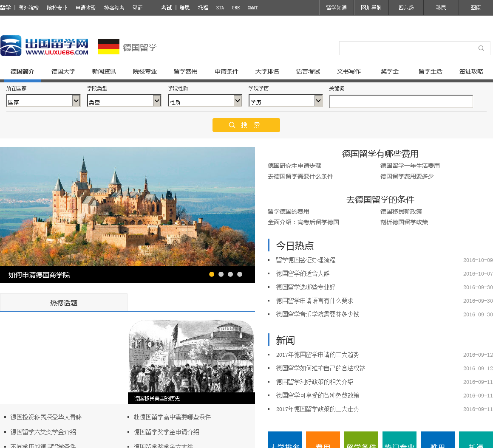The width and height of the screenshot is (493, 448).
Task: Click the liuxue86.com site logo
Action: 45,46
